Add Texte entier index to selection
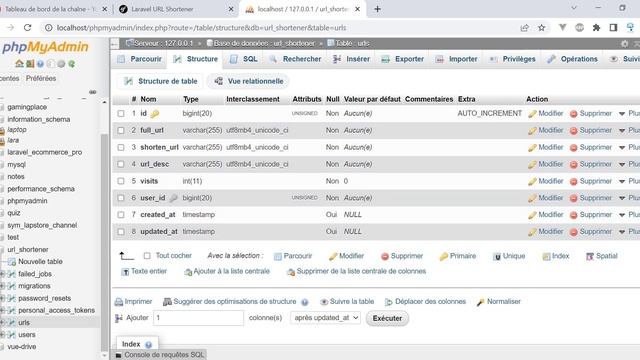The width and height of the screenshot is (640, 360). click(x=144, y=271)
